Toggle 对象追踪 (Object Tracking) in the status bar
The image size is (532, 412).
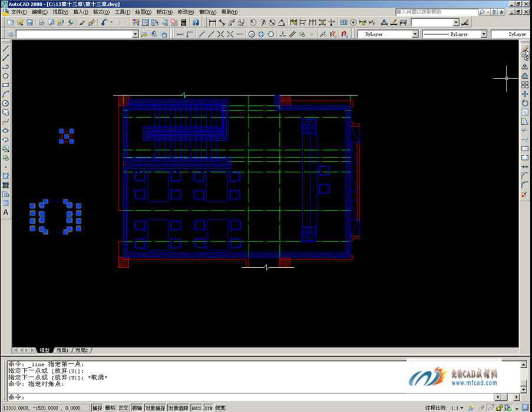178,408
